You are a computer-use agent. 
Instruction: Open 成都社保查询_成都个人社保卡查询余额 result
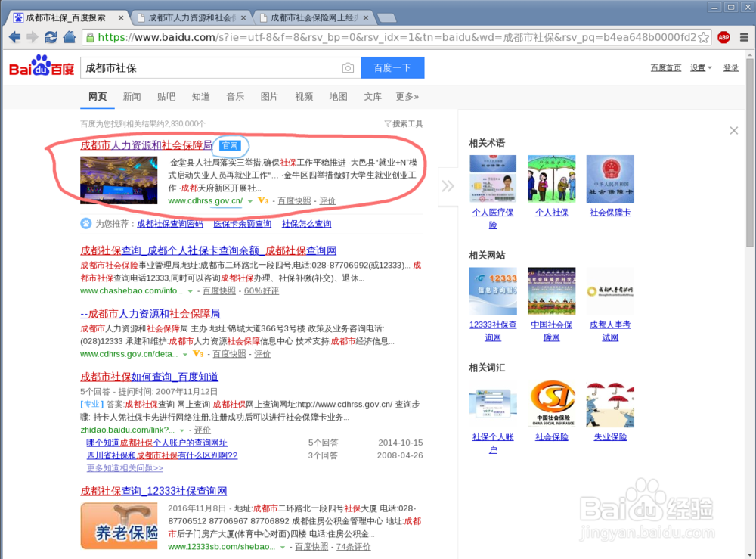[209, 250]
